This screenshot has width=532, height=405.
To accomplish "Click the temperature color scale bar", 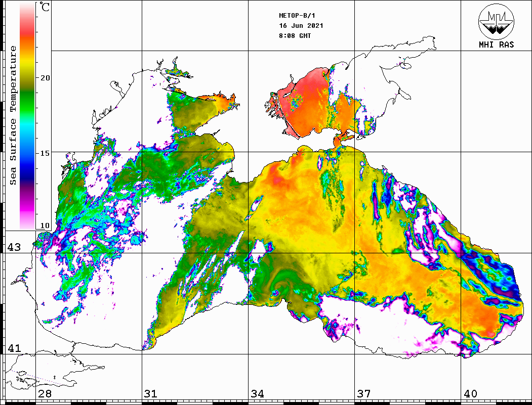I will coord(27,116).
